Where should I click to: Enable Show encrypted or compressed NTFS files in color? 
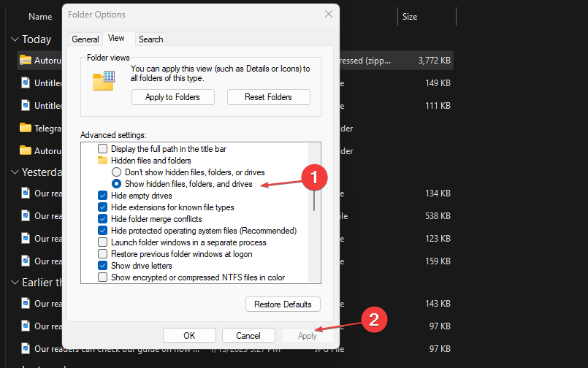(102, 277)
